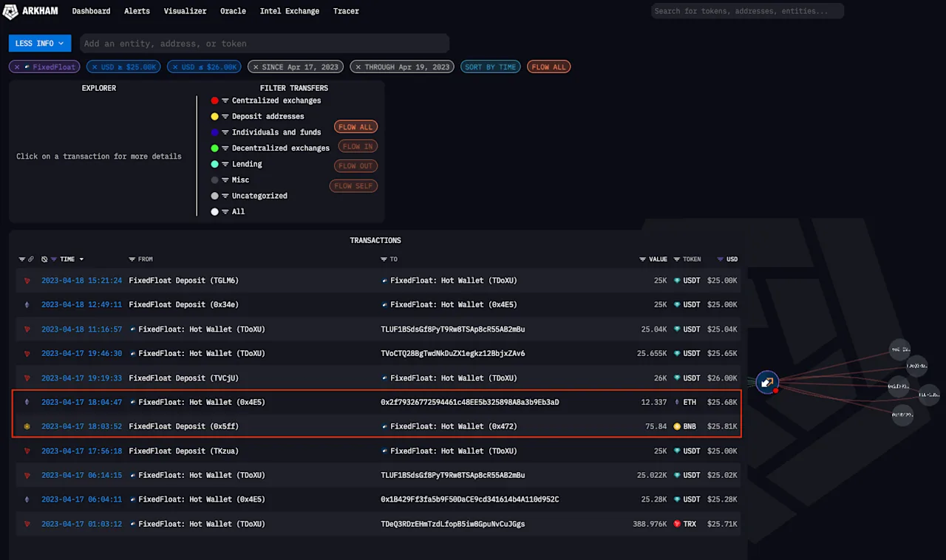Open the 2023-04-18 15:21:24 transaction timestamp
This screenshot has height=560, width=946.
82,281
